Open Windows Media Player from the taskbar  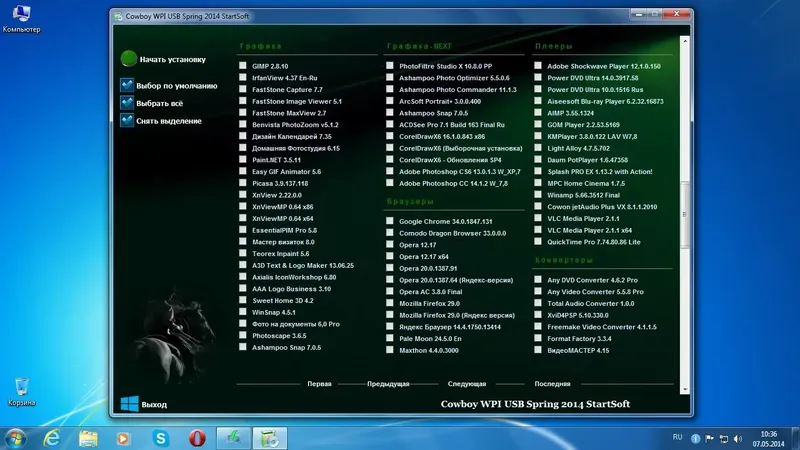click(123, 438)
